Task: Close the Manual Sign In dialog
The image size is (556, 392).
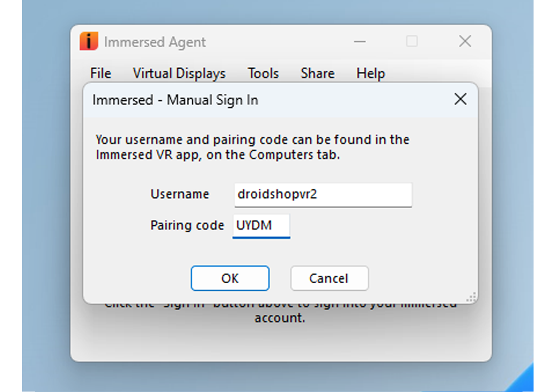Action: [x=460, y=100]
